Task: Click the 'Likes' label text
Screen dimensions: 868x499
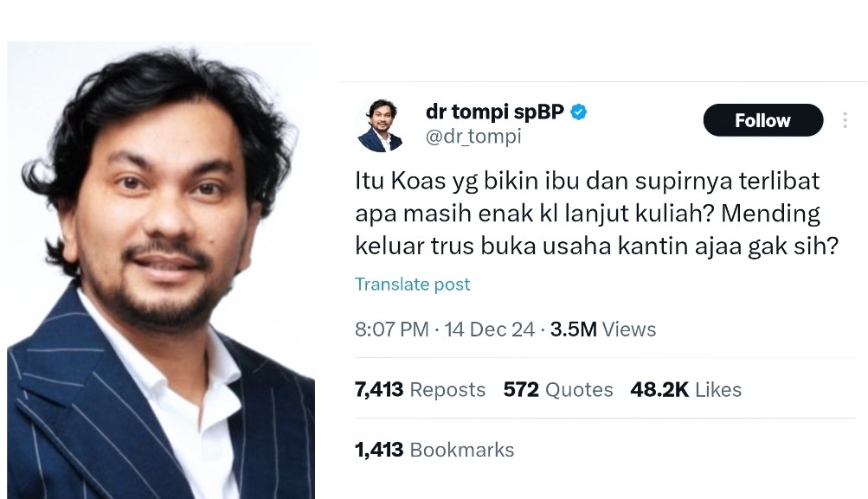Action: (718, 389)
